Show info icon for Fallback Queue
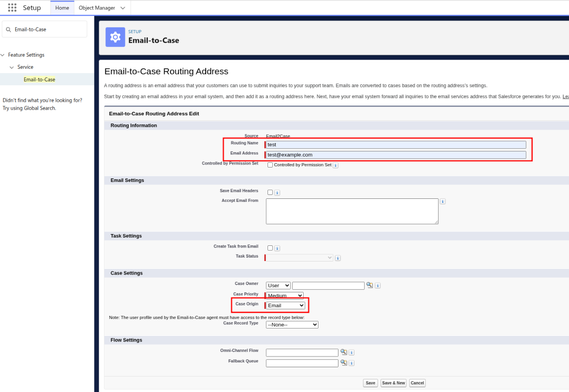 tap(351, 363)
